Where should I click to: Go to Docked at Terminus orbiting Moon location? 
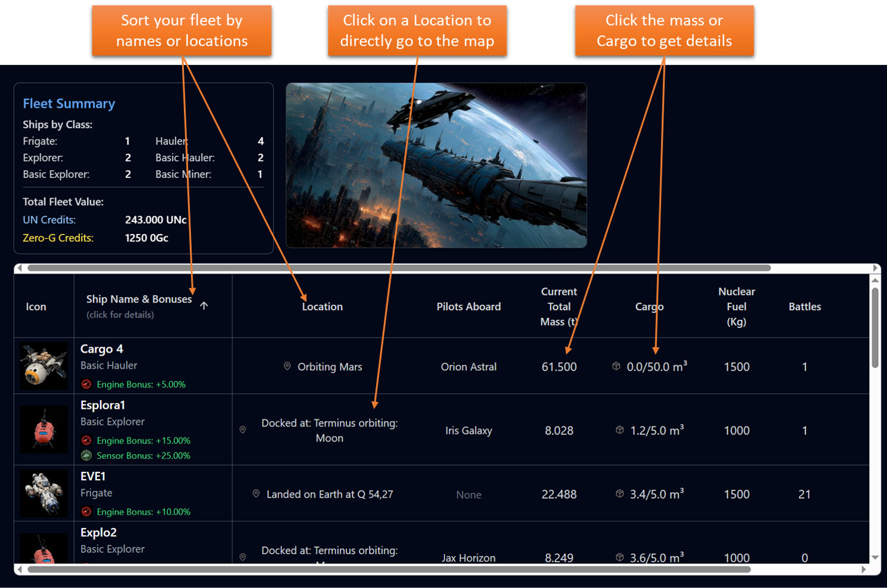(329, 430)
